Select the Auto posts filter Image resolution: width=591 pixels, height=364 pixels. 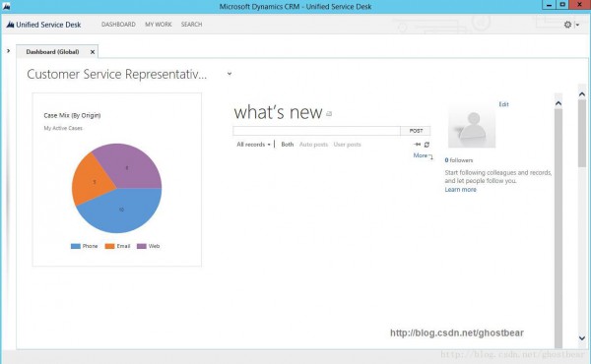point(313,145)
